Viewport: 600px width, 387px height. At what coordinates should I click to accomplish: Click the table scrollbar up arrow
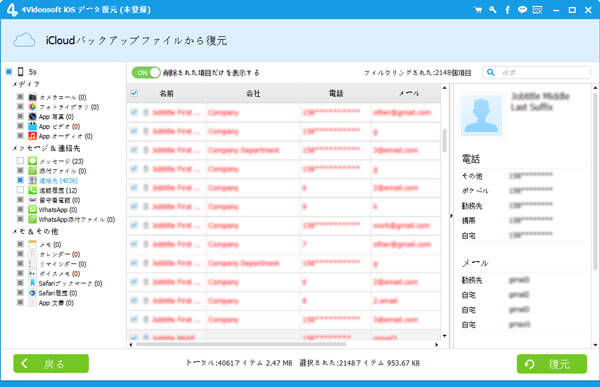(x=444, y=88)
